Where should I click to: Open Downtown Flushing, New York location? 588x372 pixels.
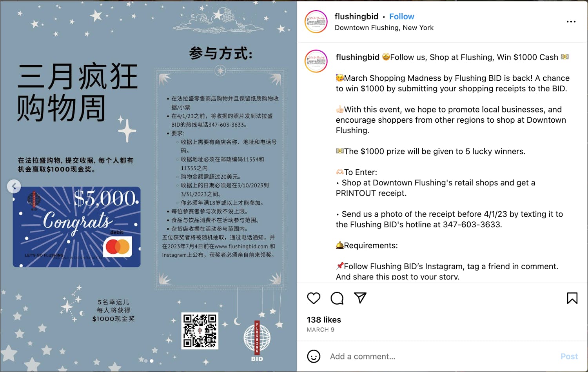point(384,28)
